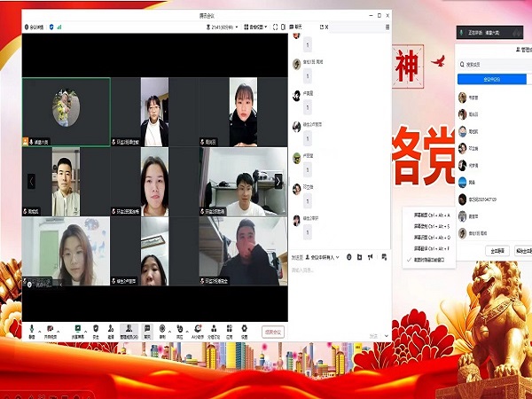
Task: Go to next page of video grid
Action: (x=278, y=181)
